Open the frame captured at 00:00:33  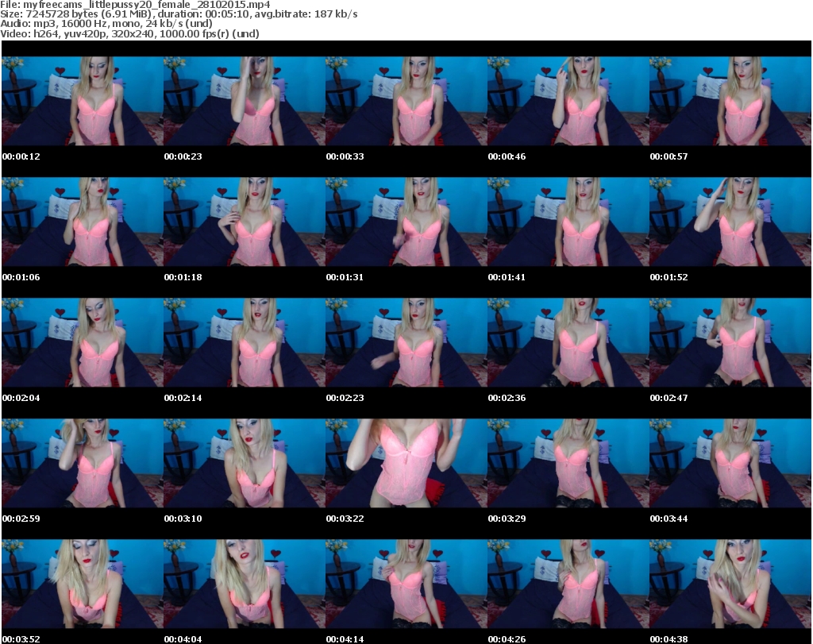406,101
